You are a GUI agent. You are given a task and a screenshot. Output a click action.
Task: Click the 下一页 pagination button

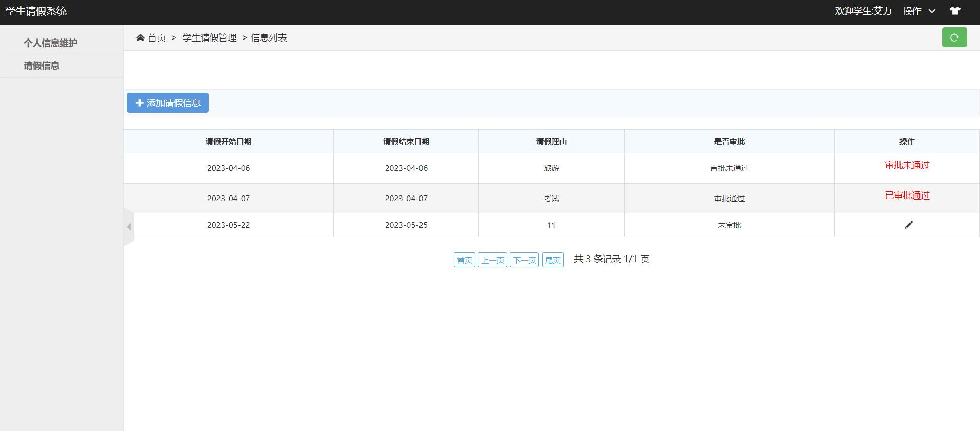[x=524, y=260]
